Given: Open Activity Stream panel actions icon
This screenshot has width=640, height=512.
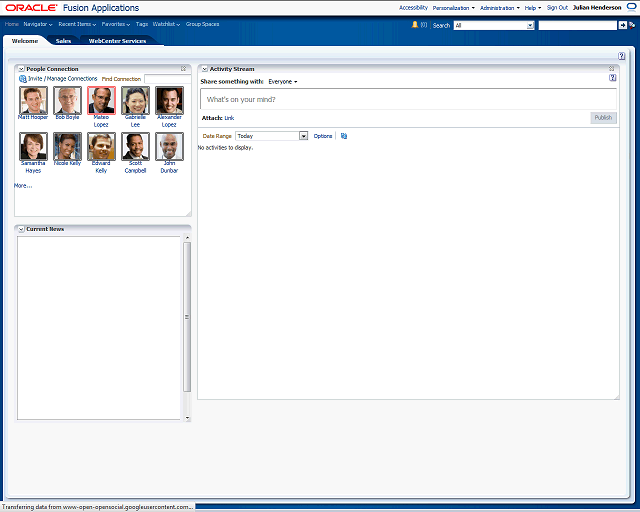Looking at the screenshot, I should pos(612,69).
